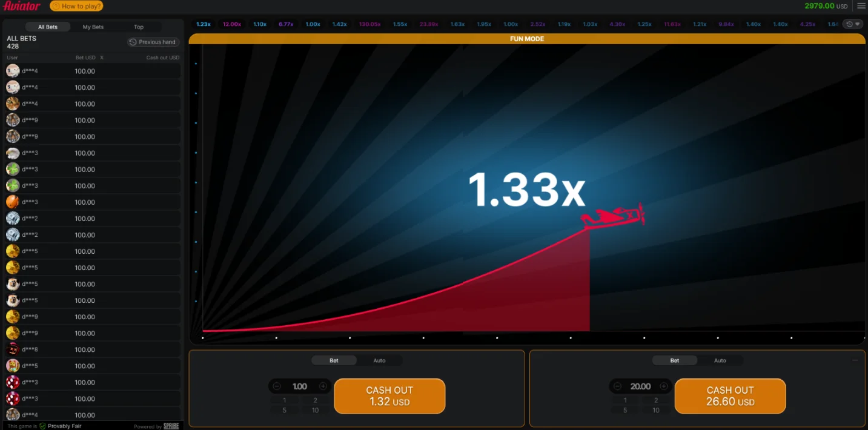This screenshot has width=868, height=430.
Task: Decrease left bet amount with minus icon
Action: pyautogui.click(x=277, y=386)
